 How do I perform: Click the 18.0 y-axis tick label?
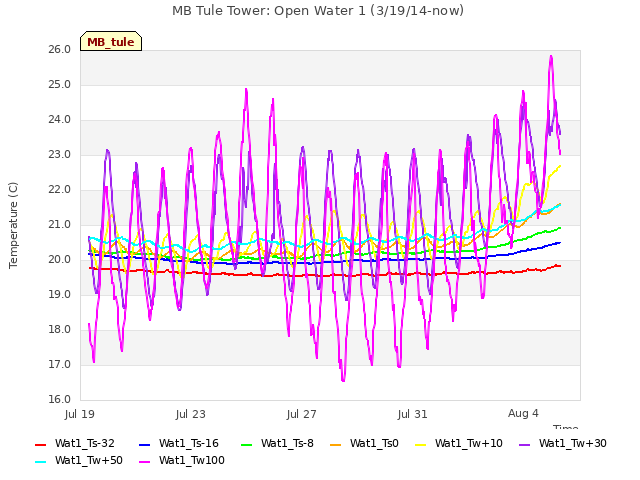[60, 330]
